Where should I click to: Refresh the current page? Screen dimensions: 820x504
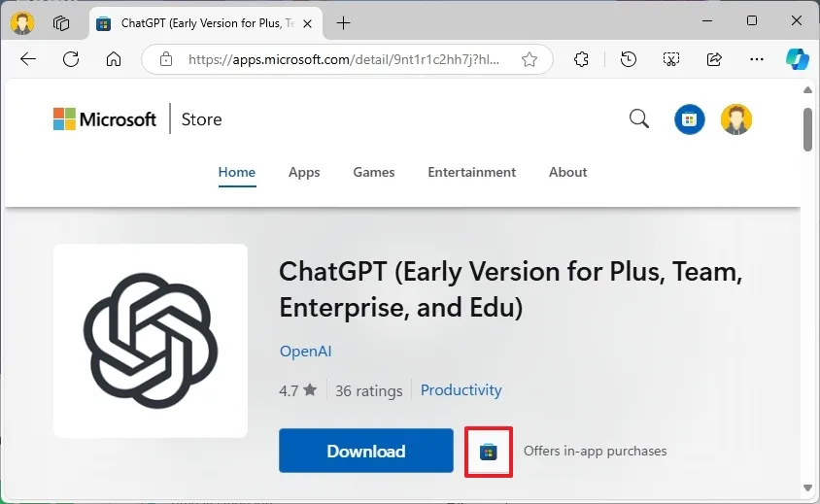pyautogui.click(x=71, y=59)
